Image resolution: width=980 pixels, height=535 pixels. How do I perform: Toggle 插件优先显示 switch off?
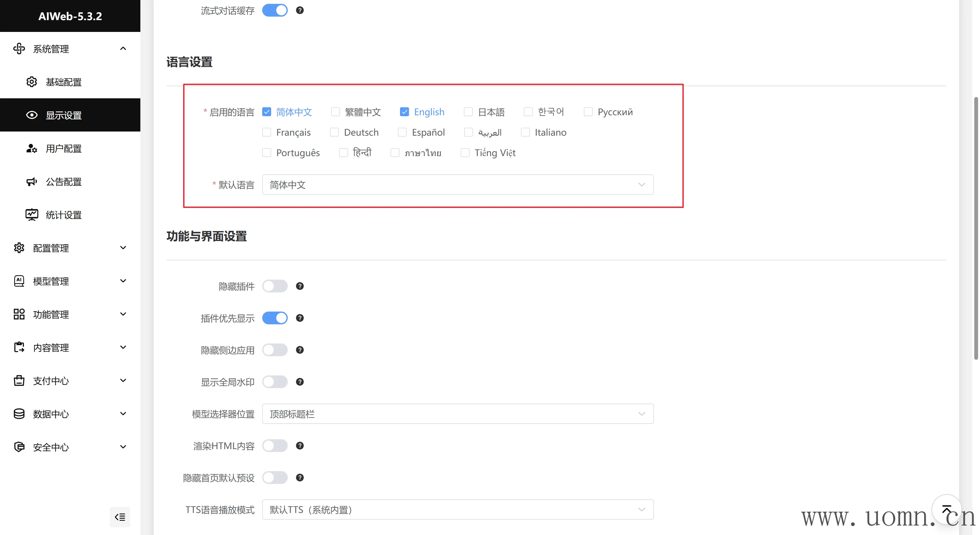coord(275,318)
